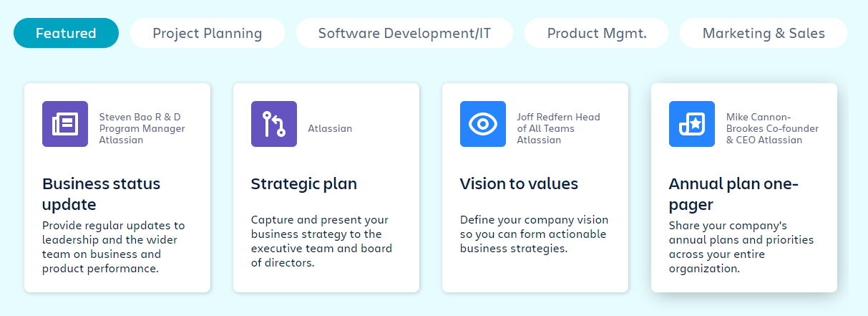Image resolution: width=868 pixels, height=316 pixels.
Task: Open the Strategic plan template title
Action: (303, 183)
